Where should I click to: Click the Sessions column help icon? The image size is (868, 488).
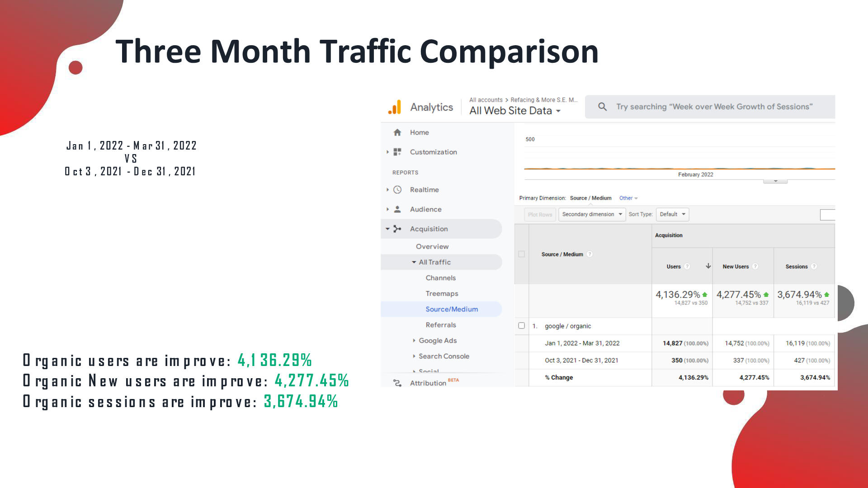[814, 267]
